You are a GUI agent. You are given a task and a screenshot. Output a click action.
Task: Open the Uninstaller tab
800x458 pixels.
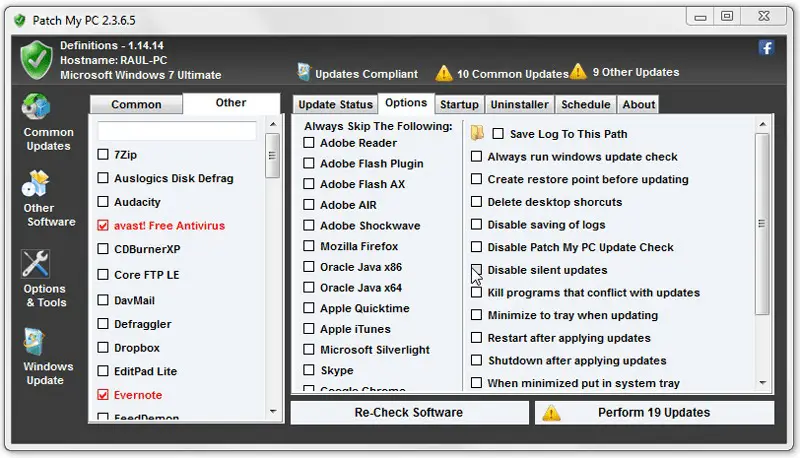click(x=519, y=105)
